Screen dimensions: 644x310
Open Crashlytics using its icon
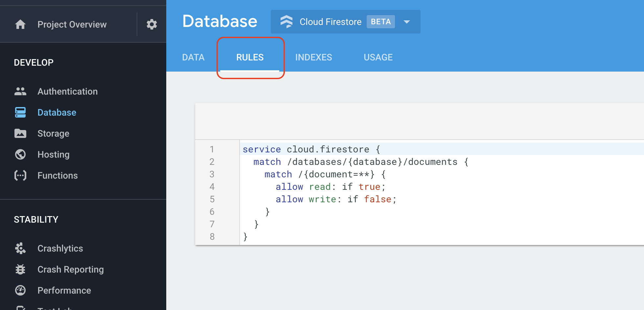click(20, 249)
